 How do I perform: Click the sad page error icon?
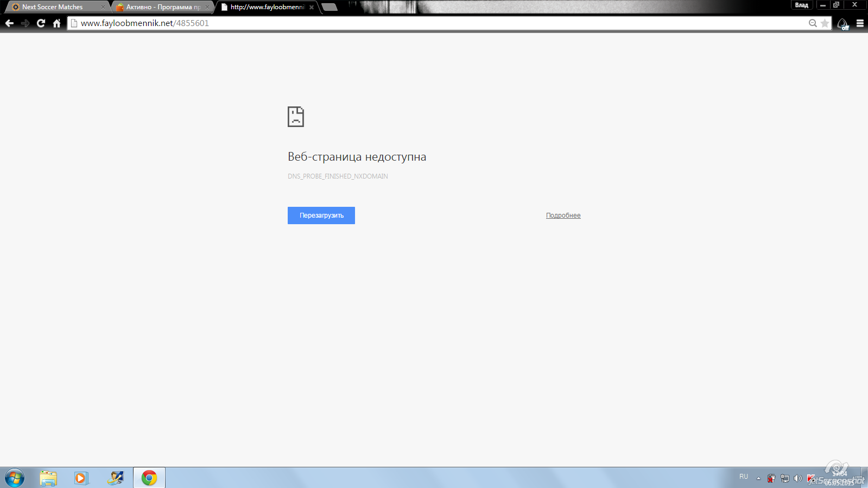click(296, 117)
